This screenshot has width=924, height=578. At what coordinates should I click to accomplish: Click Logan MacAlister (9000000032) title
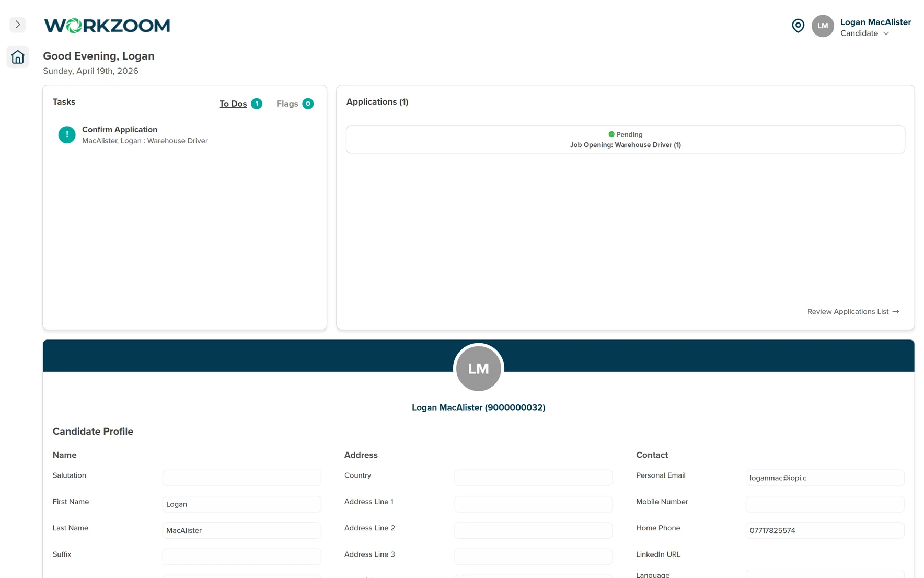coord(478,407)
